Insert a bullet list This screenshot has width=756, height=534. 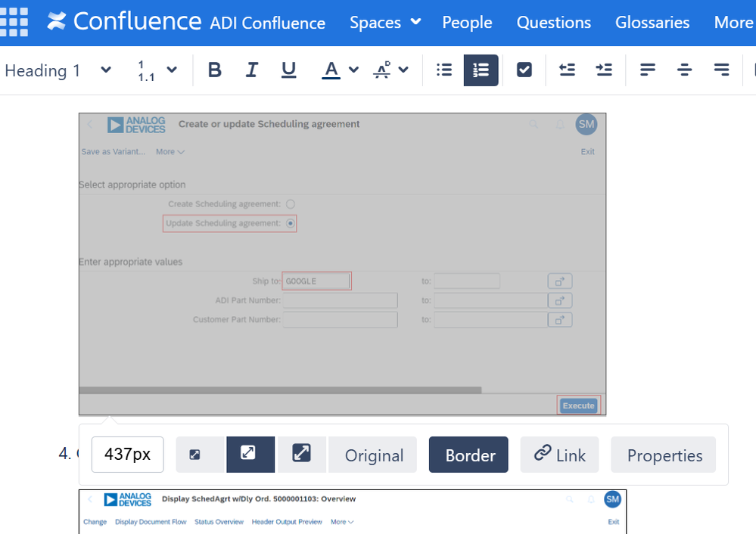tap(444, 70)
